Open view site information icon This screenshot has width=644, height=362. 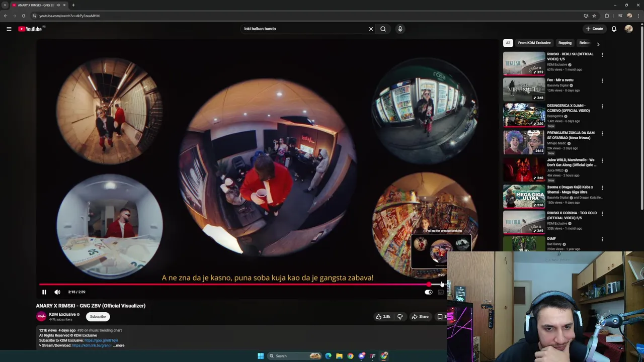point(34,16)
